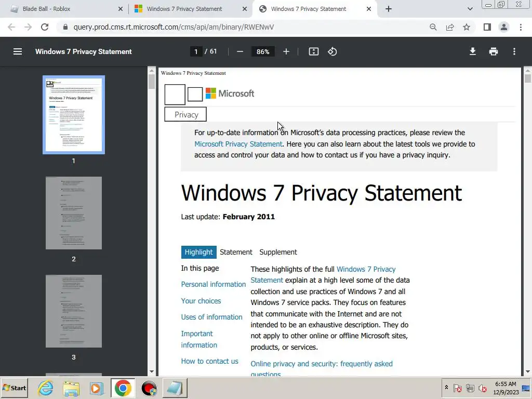
Task: Select the Statement tab in document
Action: [x=236, y=252]
